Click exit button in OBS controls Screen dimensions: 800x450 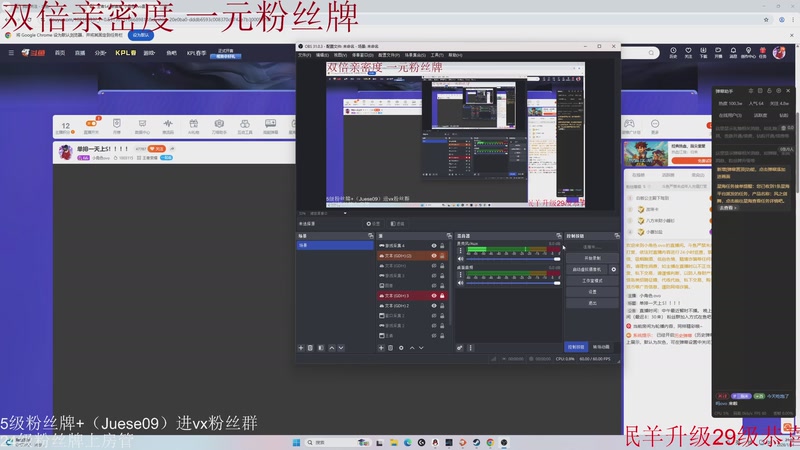(x=592, y=303)
